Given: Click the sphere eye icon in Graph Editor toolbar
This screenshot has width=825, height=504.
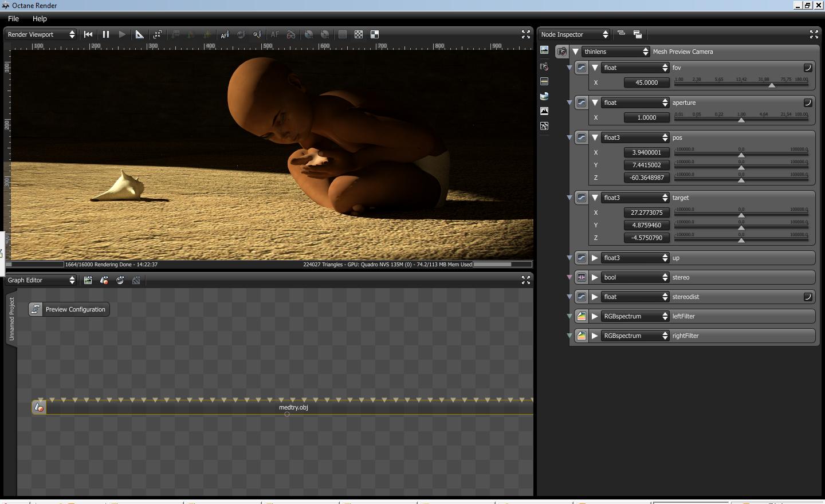Looking at the screenshot, I should [120, 280].
